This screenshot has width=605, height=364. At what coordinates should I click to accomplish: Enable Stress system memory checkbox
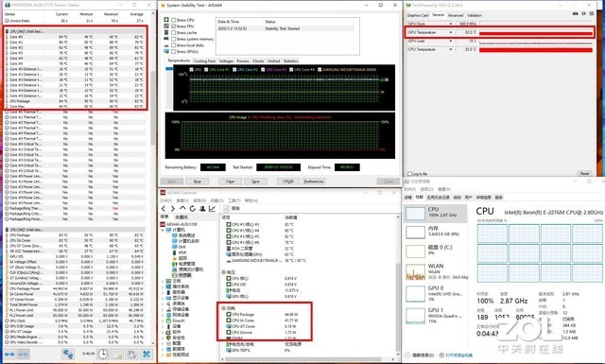tap(173, 39)
